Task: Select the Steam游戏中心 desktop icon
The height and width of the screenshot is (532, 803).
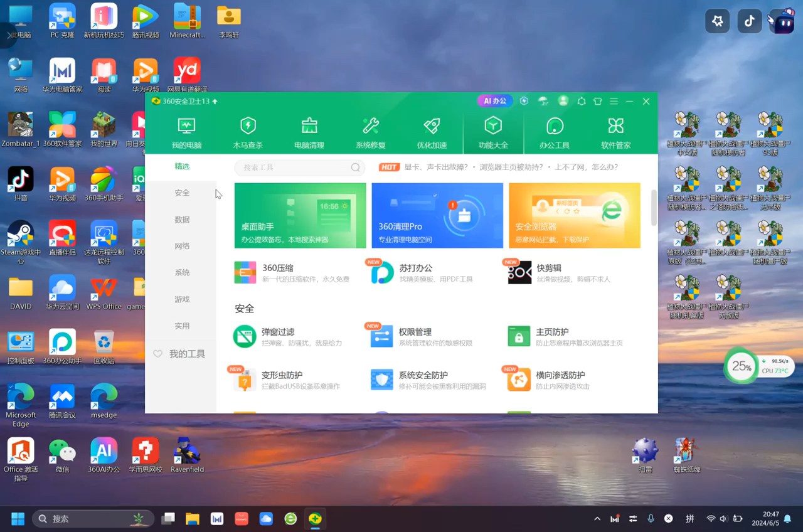Action: [21, 242]
